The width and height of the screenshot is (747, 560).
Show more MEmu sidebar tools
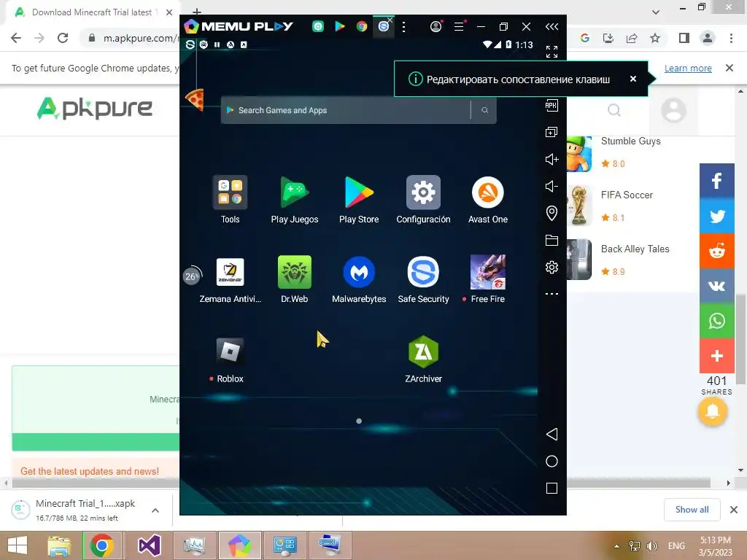(x=551, y=294)
